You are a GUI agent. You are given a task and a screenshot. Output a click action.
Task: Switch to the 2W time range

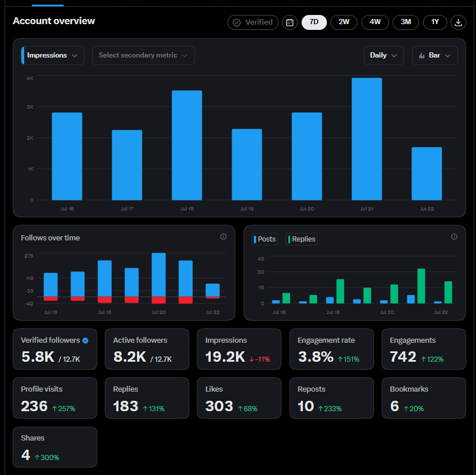pos(344,22)
